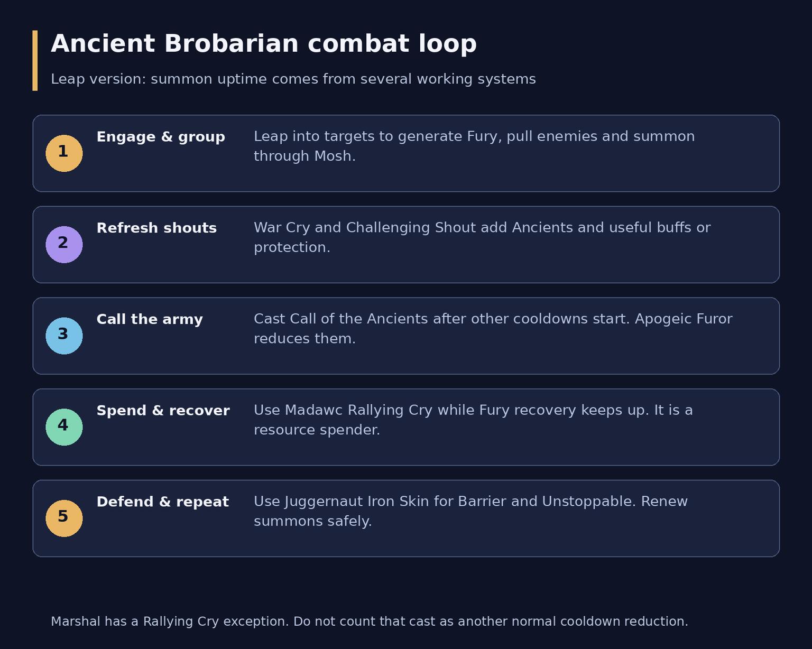812x649 pixels.
Task: Click the Juggernaut Iron Skin description
Action: (x=470, y=511)
